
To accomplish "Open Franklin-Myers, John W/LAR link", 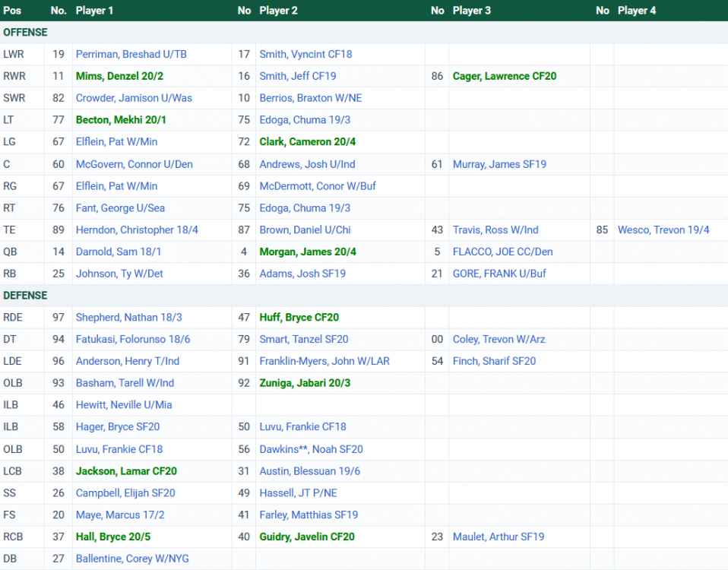I will point(324,361).
